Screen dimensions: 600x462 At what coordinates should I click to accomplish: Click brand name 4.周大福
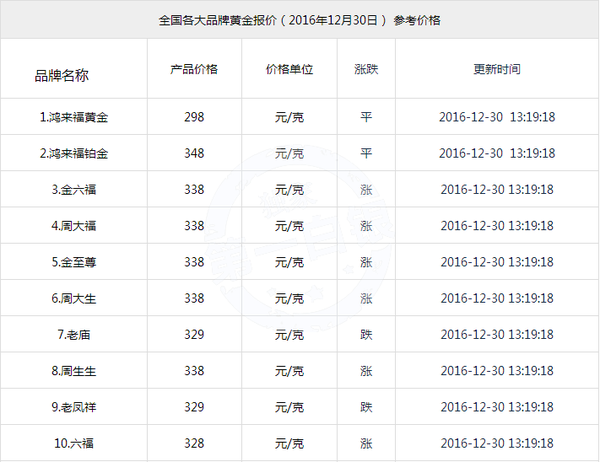pos(74,225)
